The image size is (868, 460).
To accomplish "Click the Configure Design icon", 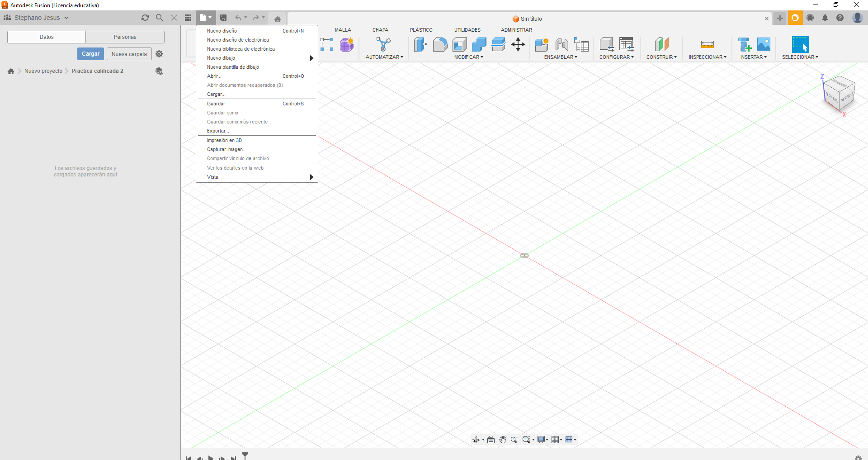I will coord(607,44).
